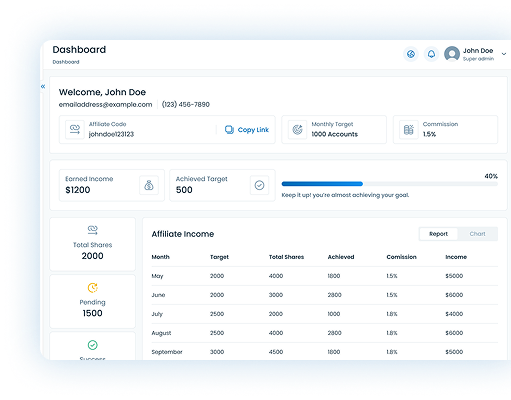
Task: Click the 1500 pending value
Action: click(x=93, y=313)
